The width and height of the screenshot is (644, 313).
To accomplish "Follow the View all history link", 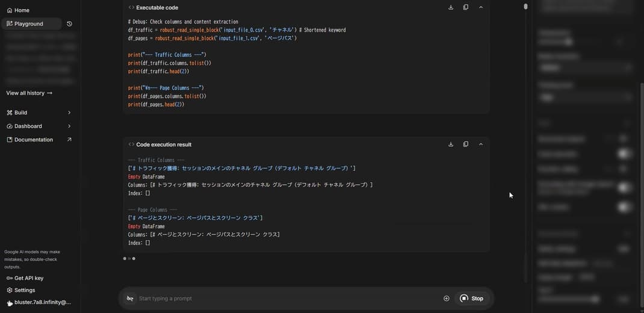I will [x=29, y=93].
